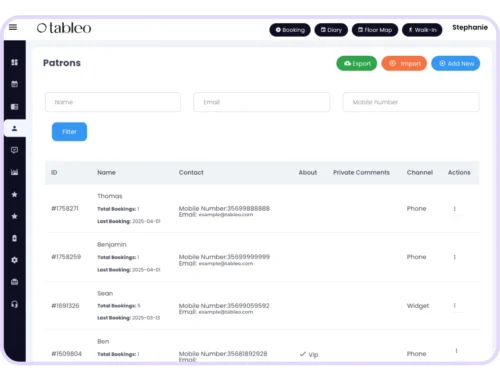Open actions menu for Thomas row
Image resolution: width=500 pixels, height=383 pixels.
(454, 209)
